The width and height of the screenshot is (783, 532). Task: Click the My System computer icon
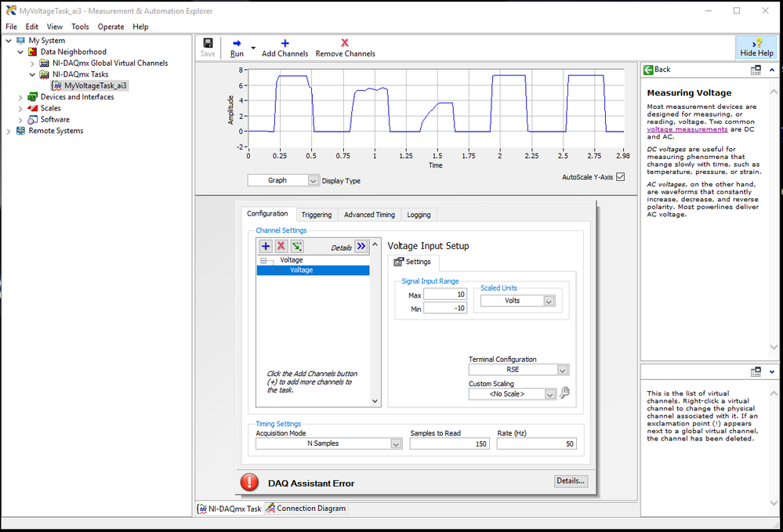pyautogui.click(x=20, y=41)
